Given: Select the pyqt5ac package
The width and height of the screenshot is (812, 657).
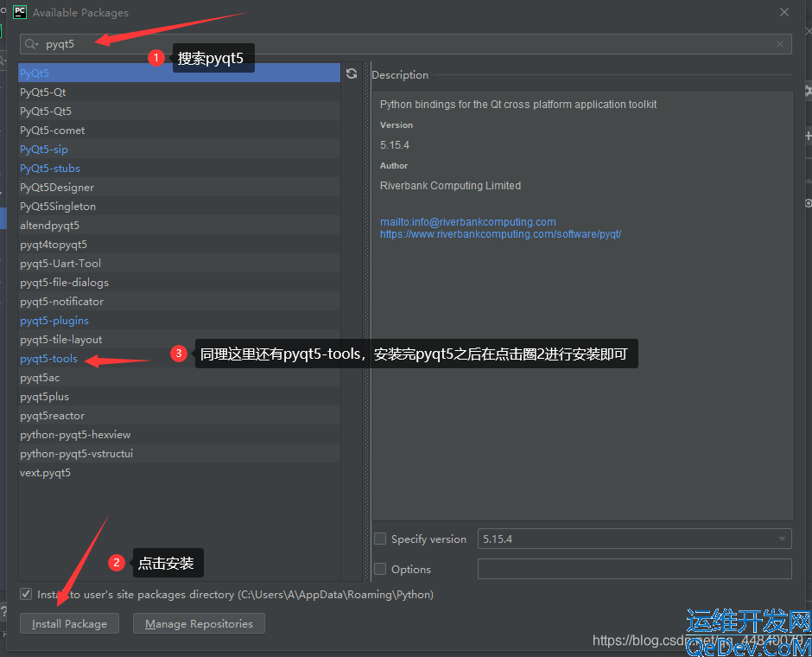Looking at the screenshot, I should (179, 378).
